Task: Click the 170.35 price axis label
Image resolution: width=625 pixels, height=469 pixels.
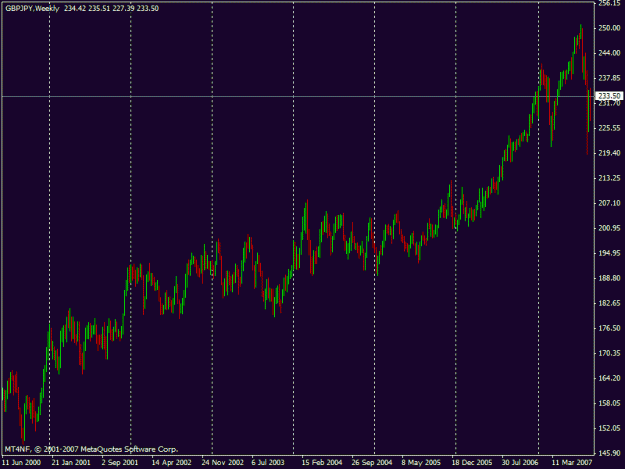Action: click(609, 353)
